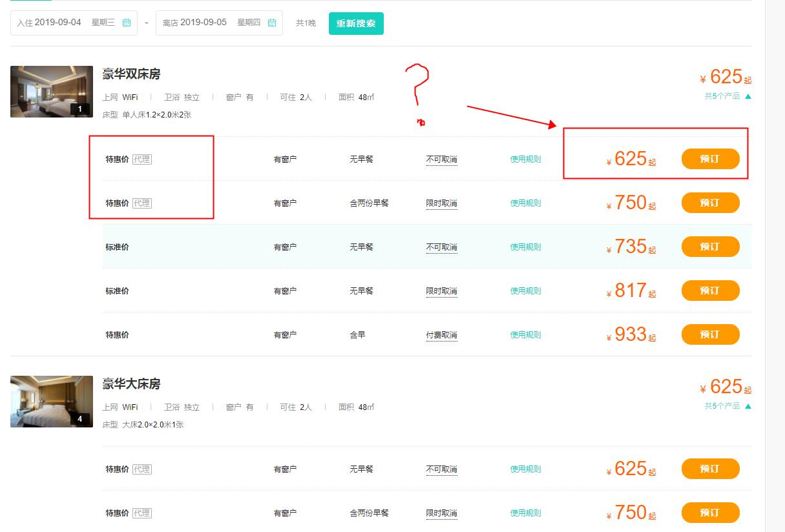Click the 代理 tag on the 625 豪华大床房 row

pos(141,469)
